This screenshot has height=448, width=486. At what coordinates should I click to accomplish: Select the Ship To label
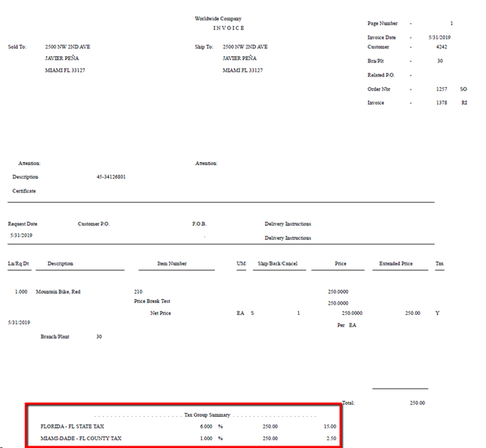(203, 47)
